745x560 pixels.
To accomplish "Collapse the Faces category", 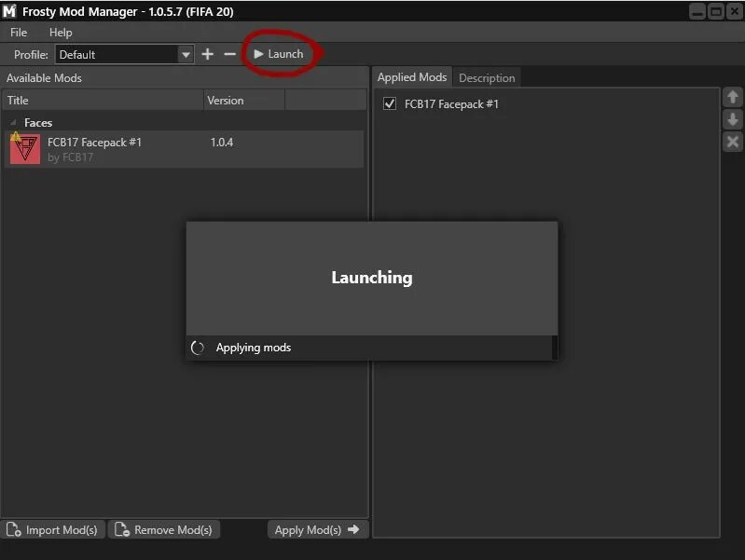I will coord(13,123).
